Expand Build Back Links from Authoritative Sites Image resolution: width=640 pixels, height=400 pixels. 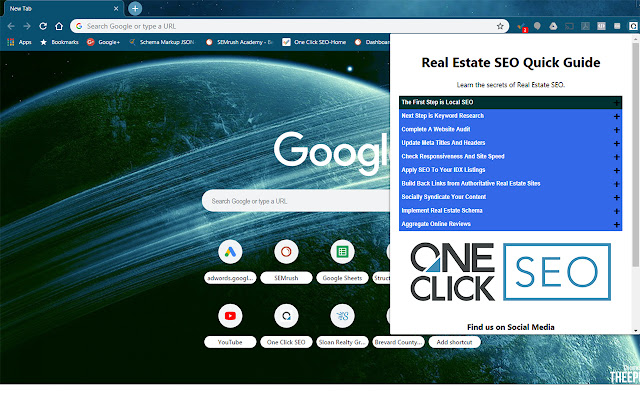pos(510,184)
